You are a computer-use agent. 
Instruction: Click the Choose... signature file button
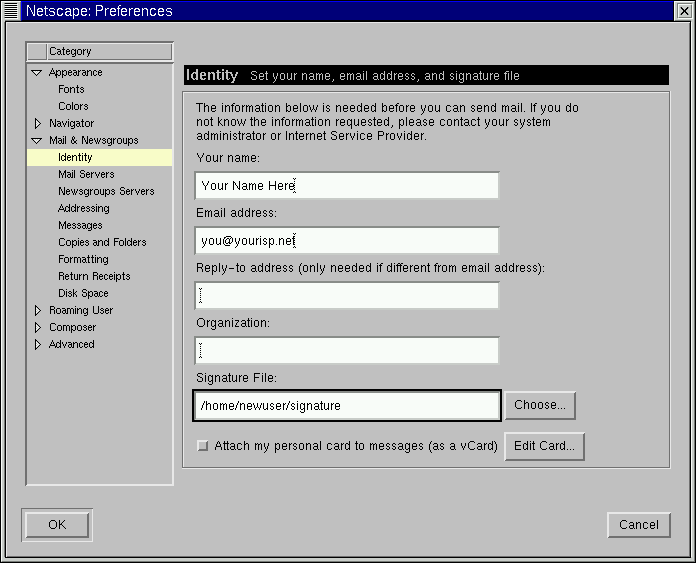tap(540, 406)
